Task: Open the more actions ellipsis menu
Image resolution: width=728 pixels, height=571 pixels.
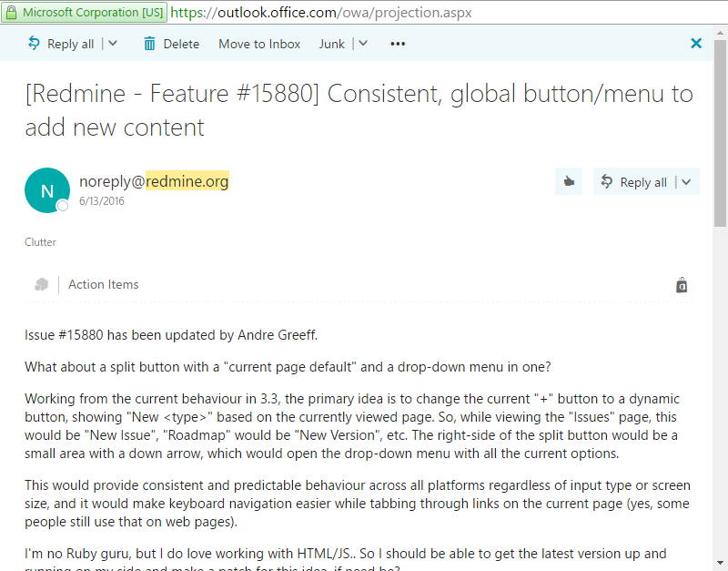Action: point(398,44)
